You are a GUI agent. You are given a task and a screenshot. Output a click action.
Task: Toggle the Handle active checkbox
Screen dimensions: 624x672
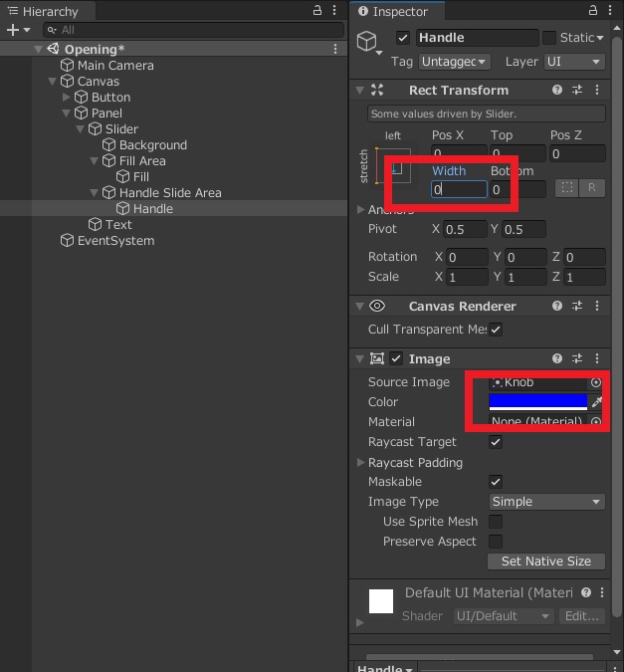403,38
